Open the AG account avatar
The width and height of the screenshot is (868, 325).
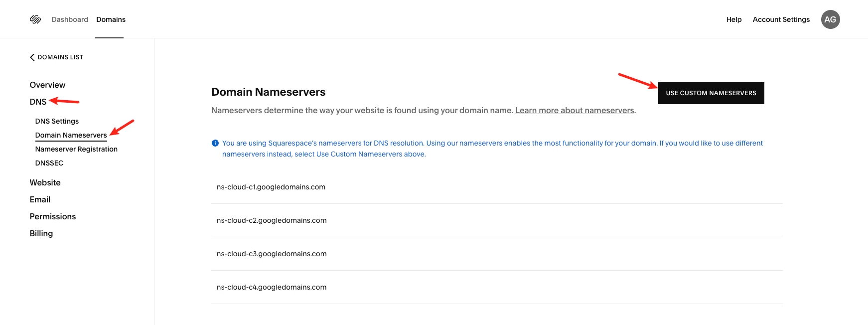tap(830, 19)
